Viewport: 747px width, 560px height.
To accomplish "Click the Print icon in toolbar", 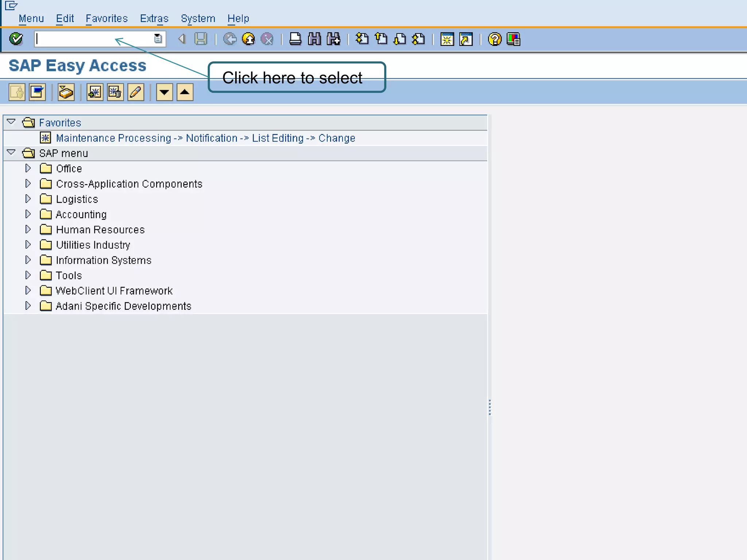I will [295, 39].
